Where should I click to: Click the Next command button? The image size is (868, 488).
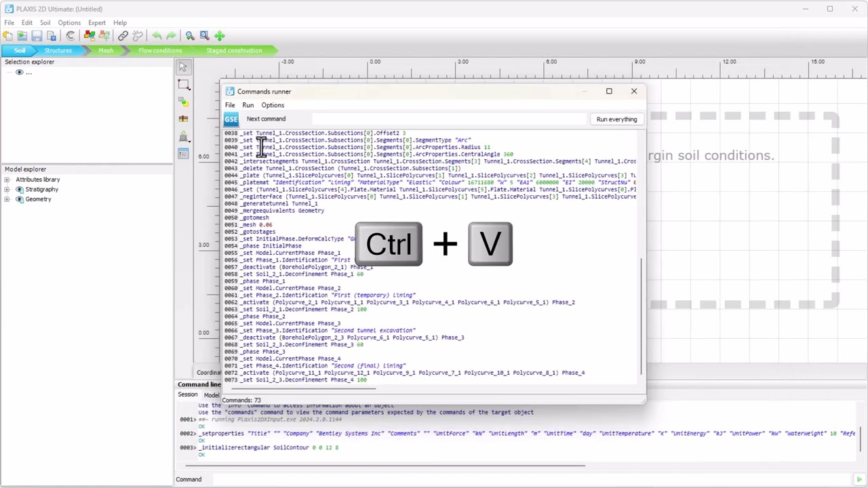click(266, 119)
